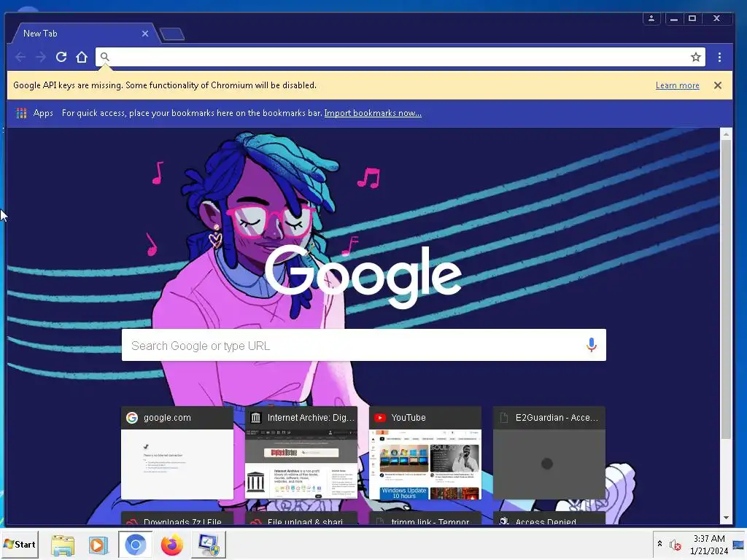
Task: Show hidden system tray icons
Action: click(x=659, y=544)
